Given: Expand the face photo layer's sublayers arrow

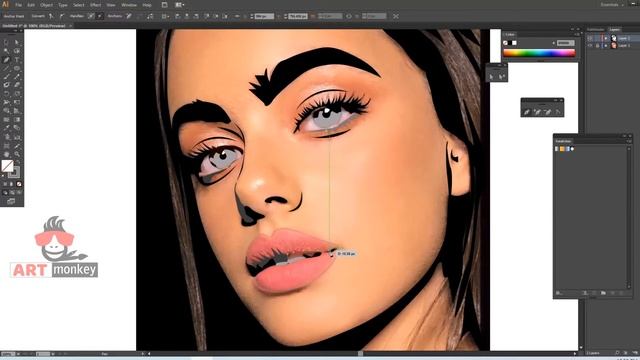Looking at the screenshot, I should tap(606, 46).
